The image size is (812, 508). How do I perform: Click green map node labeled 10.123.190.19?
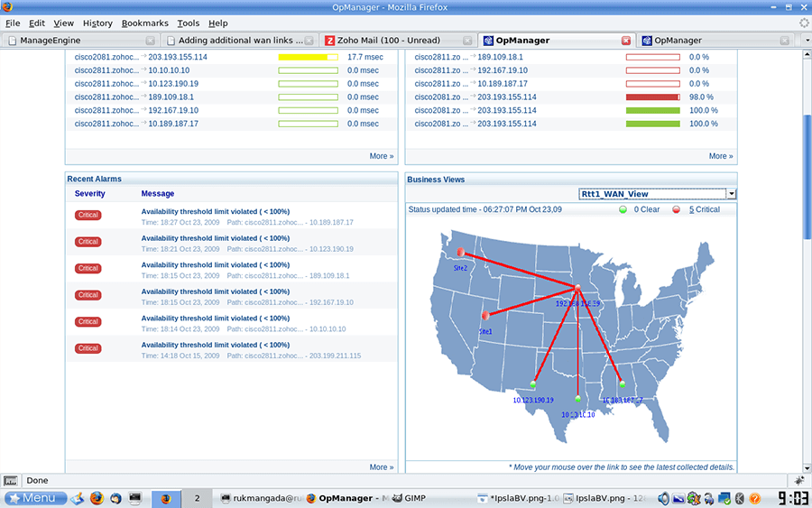click(x=533, y=384)
